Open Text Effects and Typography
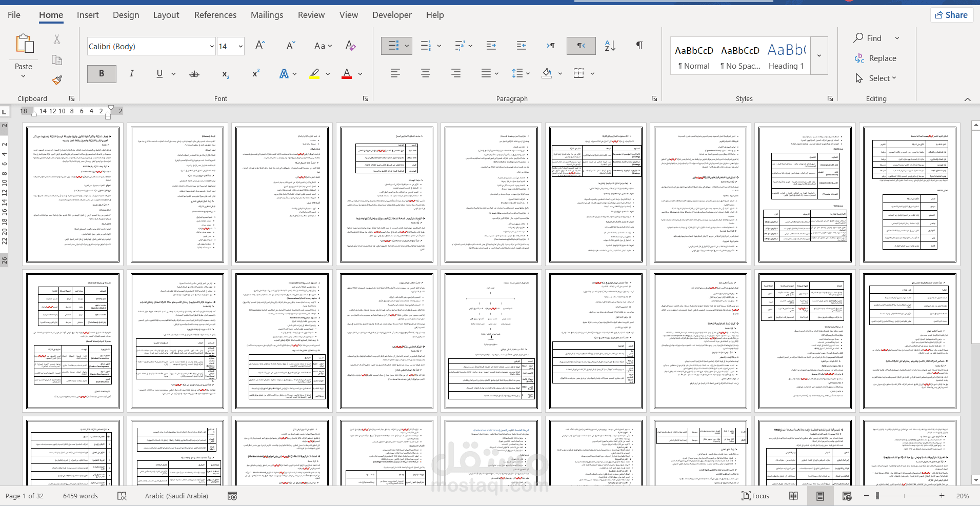The width and height of the screenshot is (980, 506). [x=284, y=74]
